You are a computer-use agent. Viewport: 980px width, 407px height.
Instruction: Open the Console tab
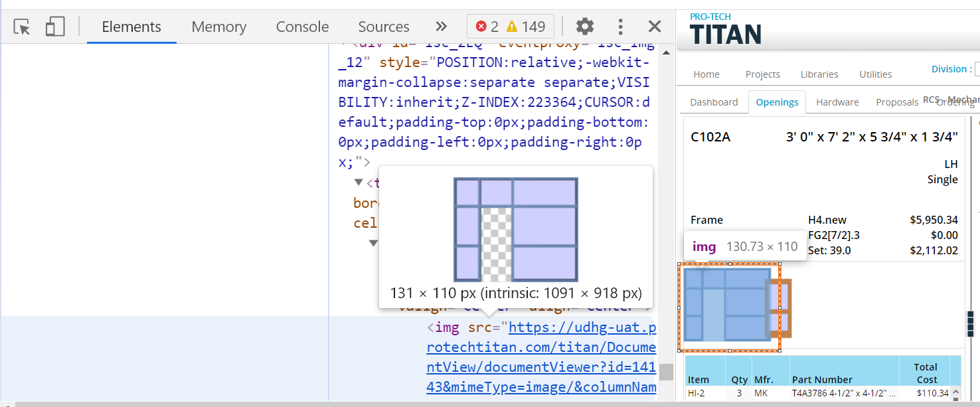click(302, 27)
